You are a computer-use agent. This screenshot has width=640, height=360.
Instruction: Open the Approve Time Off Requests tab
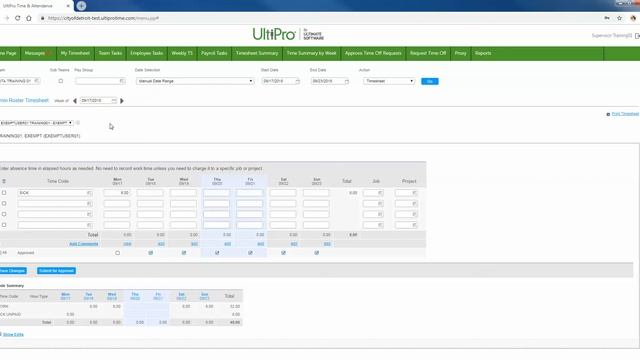[373, 53]
